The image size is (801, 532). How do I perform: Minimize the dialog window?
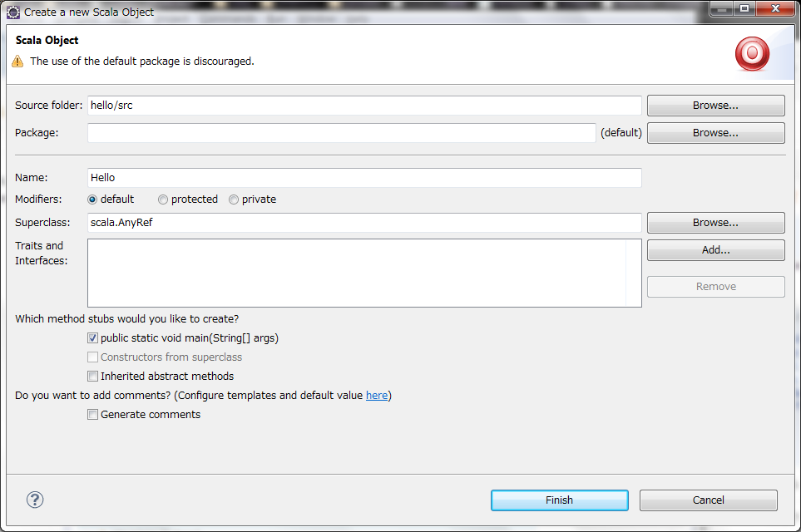pyautogui.click(x=722, y=8)
